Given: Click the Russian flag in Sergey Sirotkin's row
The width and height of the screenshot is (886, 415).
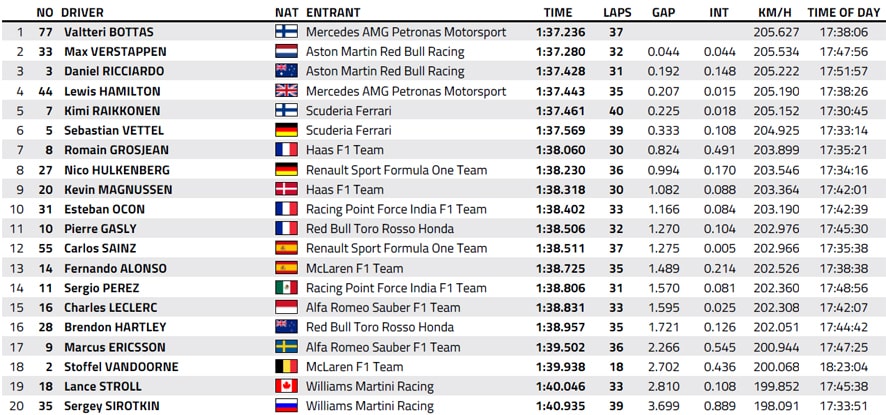Looking at the screenshot, I should 286,405.
